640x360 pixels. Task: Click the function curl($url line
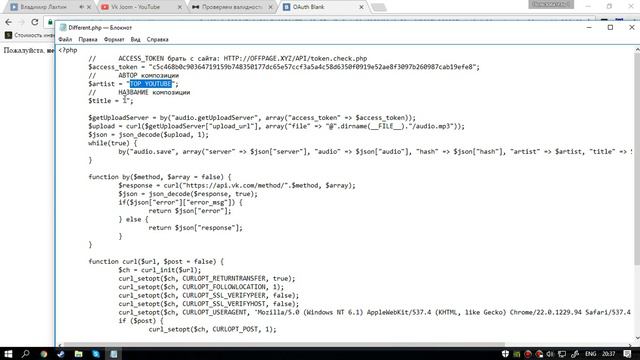point(156,262)
